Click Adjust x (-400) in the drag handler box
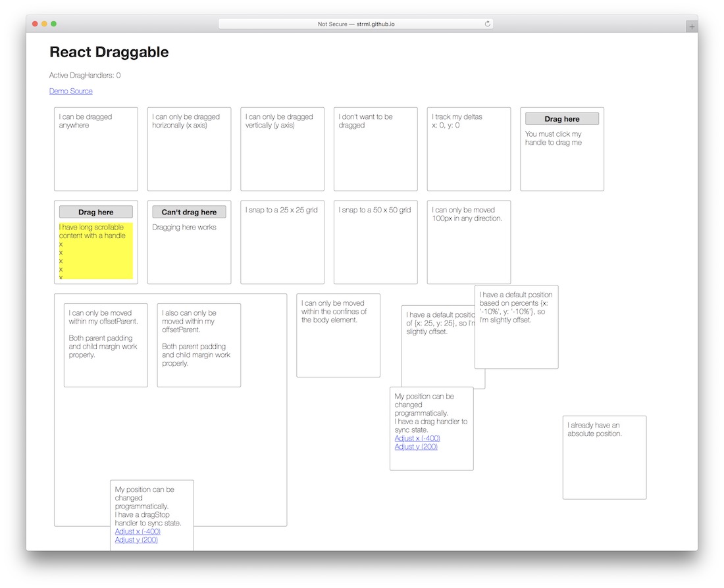Viewport: 724px width, 588px height. click(417, 439)
